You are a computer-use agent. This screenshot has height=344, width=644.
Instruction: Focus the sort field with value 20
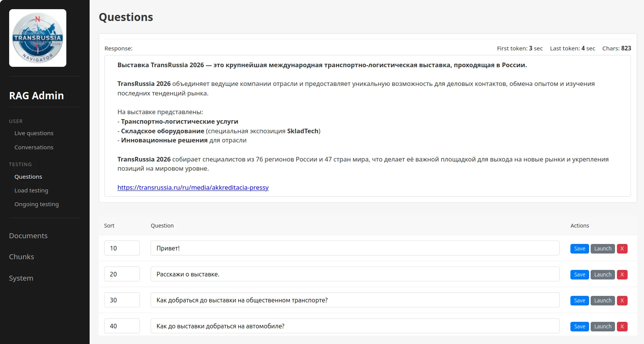click(x=122, y=274)
